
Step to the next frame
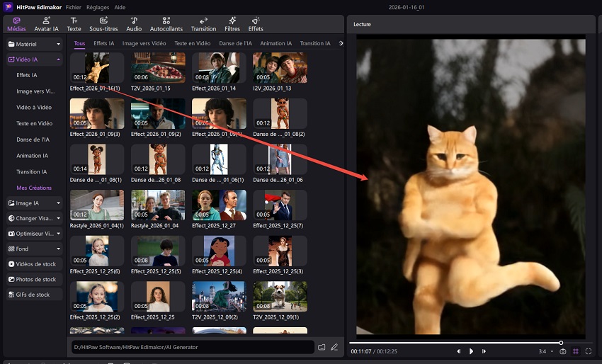(x=484, y=351)
